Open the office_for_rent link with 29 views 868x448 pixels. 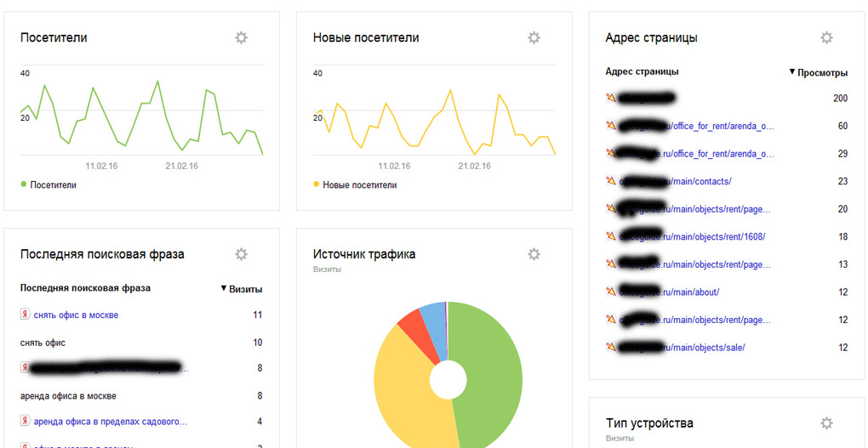(696, 154)
